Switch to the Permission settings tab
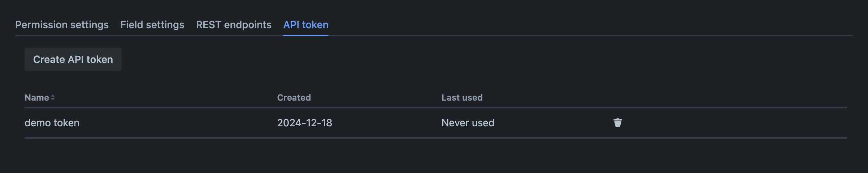Image resolution: width=868 pixels, height=173 pixels. pos(62,25)
